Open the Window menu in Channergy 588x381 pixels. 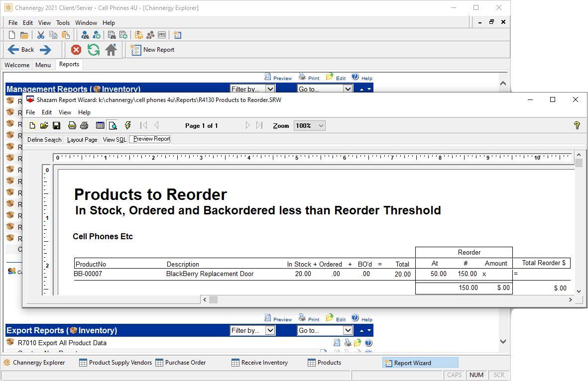(86, 23)
